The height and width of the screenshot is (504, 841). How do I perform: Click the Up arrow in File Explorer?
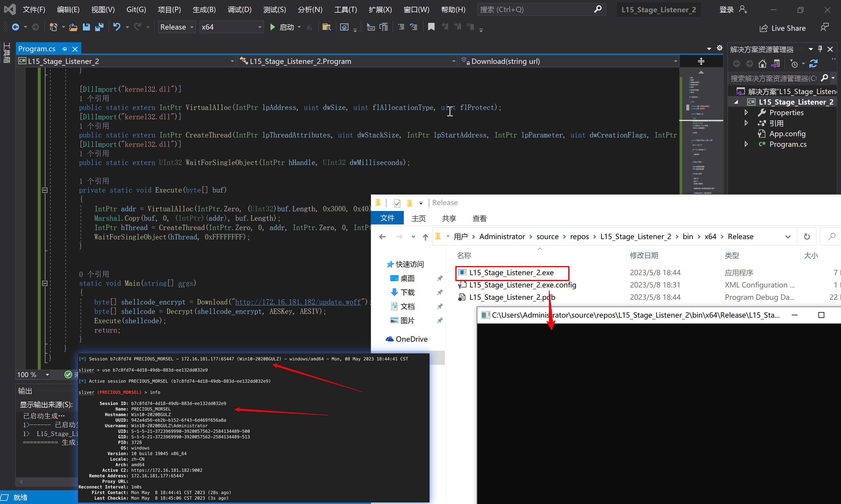pyautogui.click(x=425, y=237)
